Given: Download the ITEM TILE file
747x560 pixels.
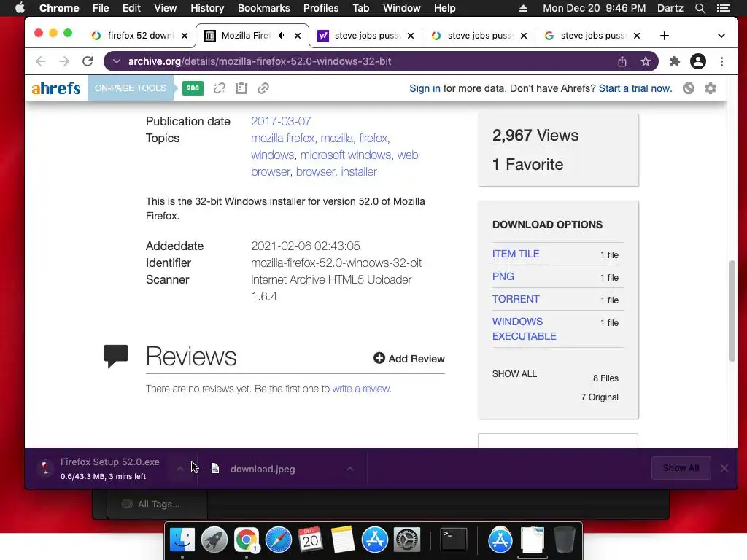Looking at the screenshot, I should pos(516,254).
